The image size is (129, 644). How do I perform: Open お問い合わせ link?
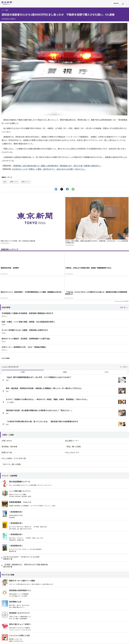tap(7, 441)
